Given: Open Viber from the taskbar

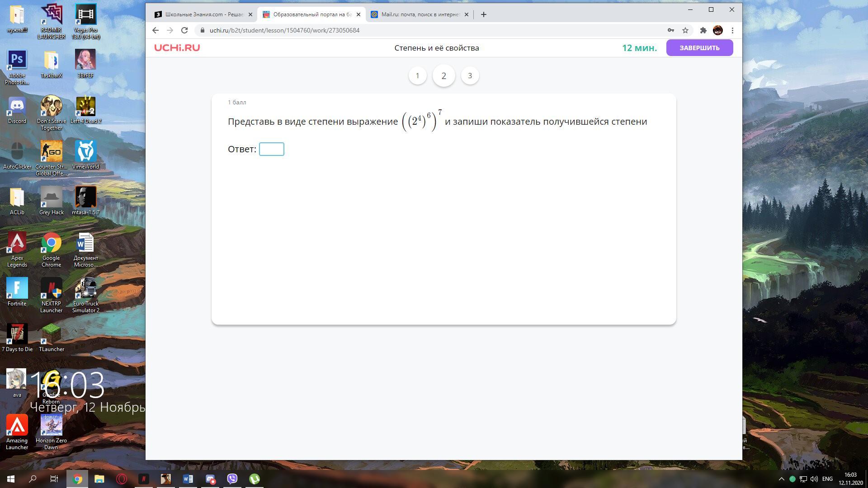Looking at the screenshot, I should [x=232, y=479].
